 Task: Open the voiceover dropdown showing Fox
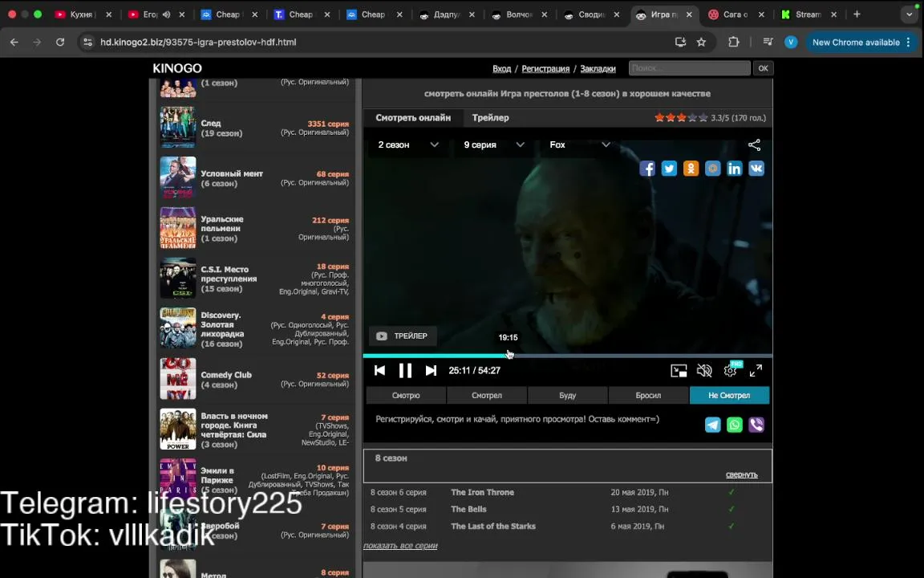tap(580, 145)
